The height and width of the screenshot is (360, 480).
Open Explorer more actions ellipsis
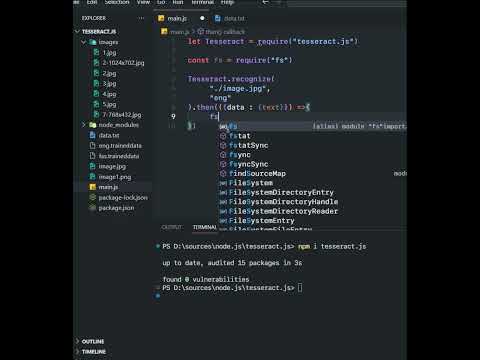(141, 18)
